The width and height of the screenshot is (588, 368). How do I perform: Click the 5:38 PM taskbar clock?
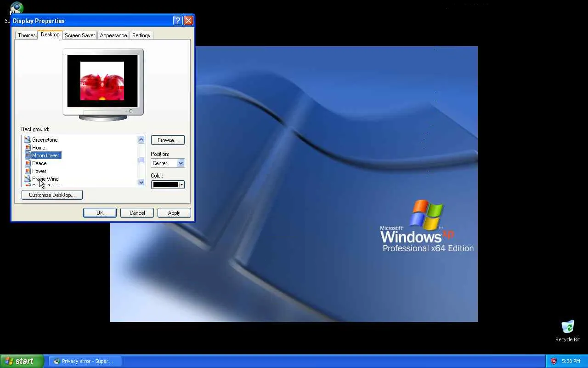(x=571, y=361)
